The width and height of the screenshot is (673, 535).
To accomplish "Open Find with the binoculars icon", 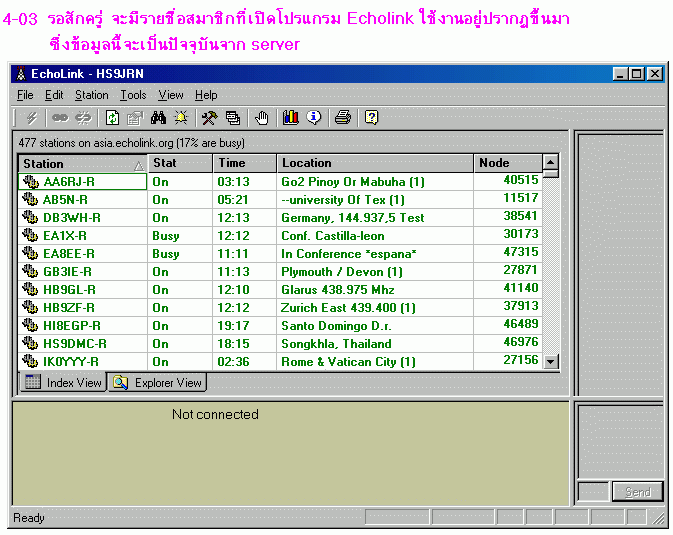I will pos(158,118).
